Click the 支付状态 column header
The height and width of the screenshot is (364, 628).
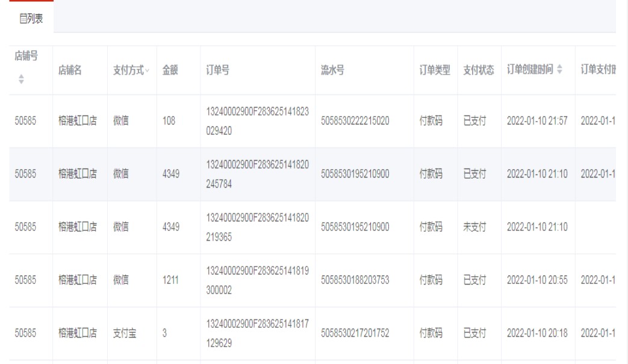point(478,70)
